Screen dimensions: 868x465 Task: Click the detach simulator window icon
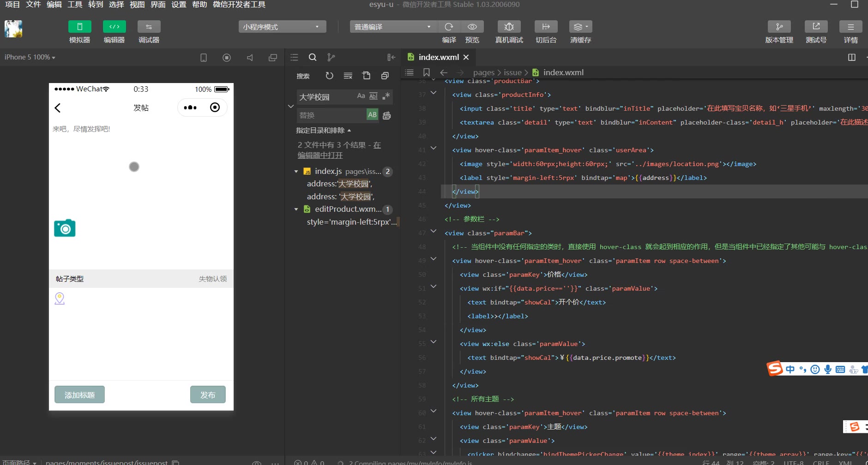coord(273,58)
